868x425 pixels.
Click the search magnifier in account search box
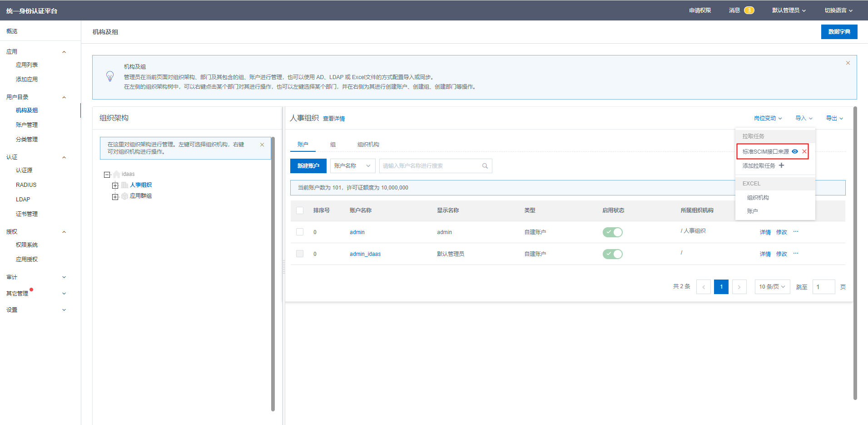485,166
